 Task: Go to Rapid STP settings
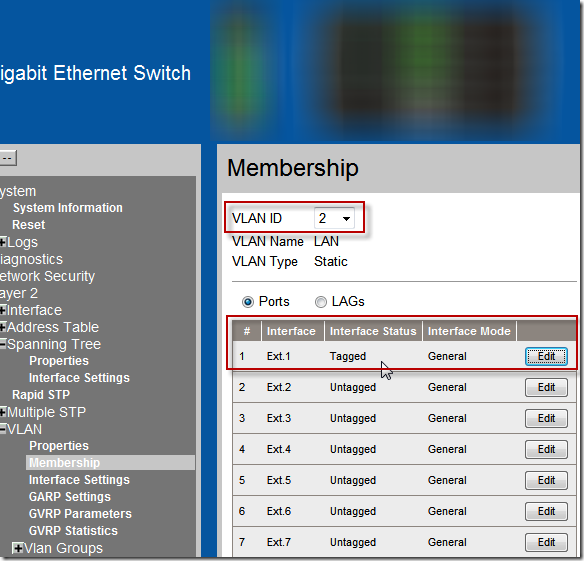click(41, 394)
